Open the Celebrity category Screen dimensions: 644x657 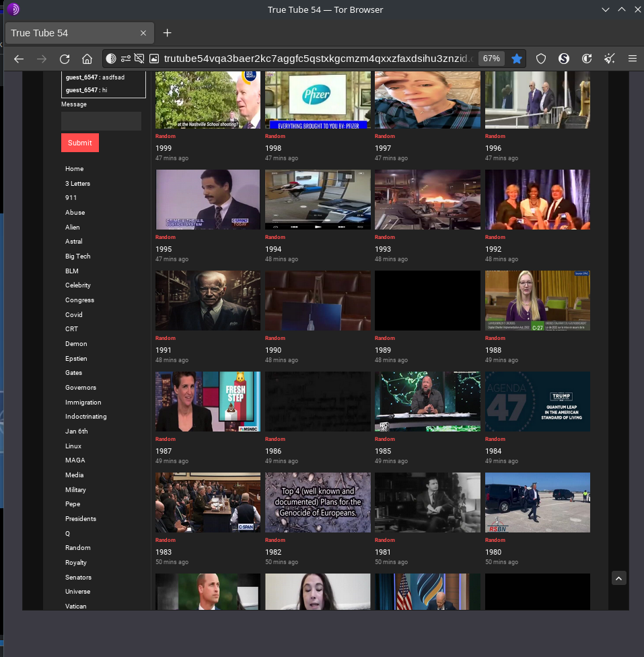pyautogui.click(x=77, y=285)
